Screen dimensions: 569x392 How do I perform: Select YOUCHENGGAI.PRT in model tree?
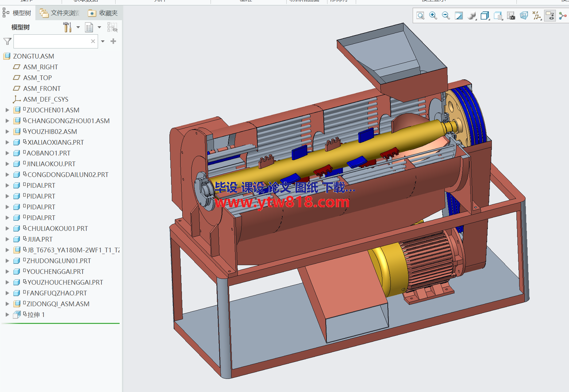click(x=55, y=272)
